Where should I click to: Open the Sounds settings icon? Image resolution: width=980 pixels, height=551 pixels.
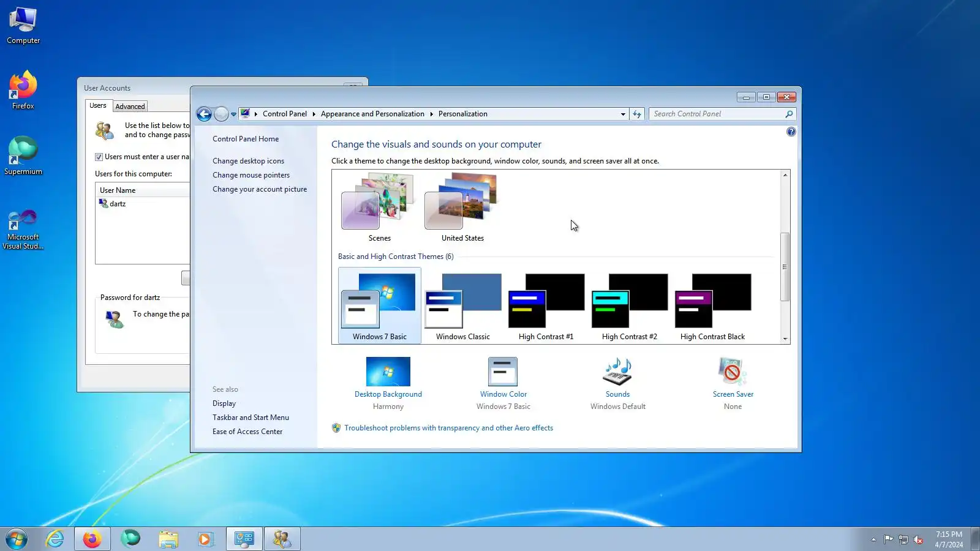[x=617, y=372]
